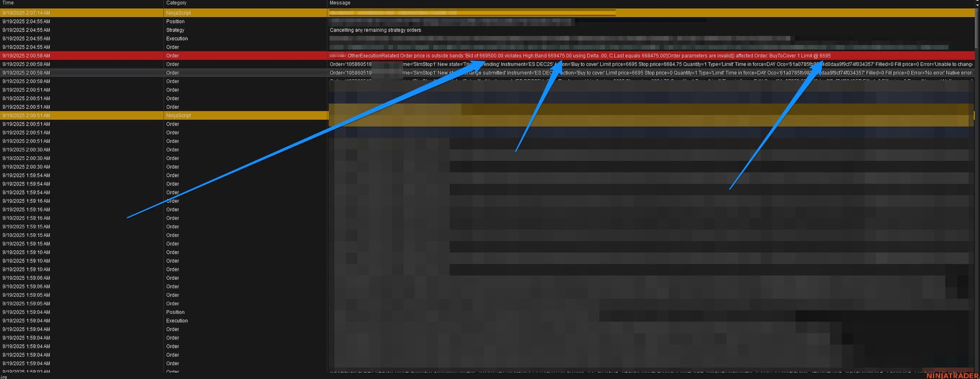
Task: Click the Category column header
Action: (176, 3)
